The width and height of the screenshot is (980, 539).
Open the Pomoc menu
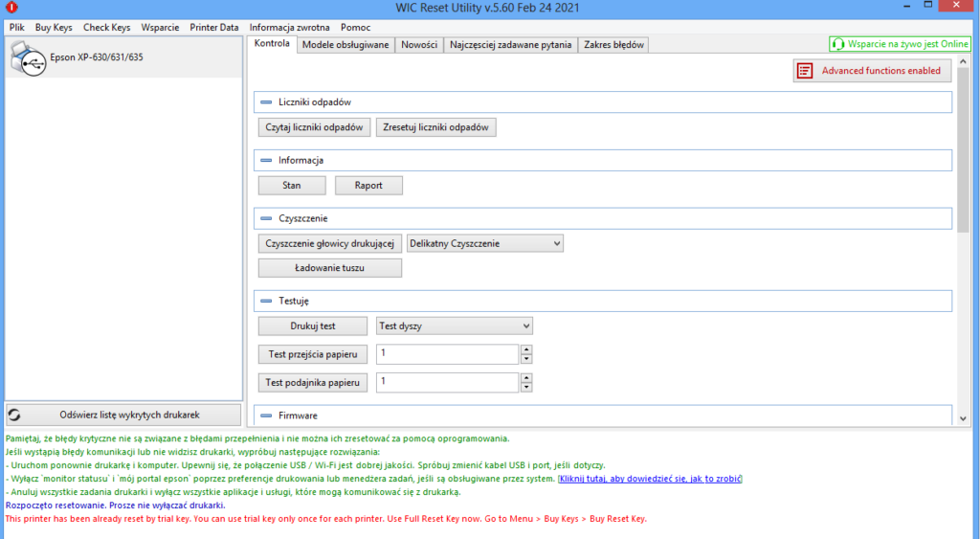(x=356, y=27)
